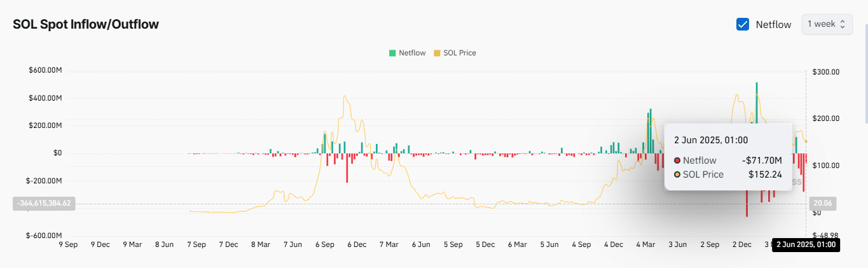Click the tooltip date heading 2 Jun 2025
868x268 pixels.
point(711,140)
